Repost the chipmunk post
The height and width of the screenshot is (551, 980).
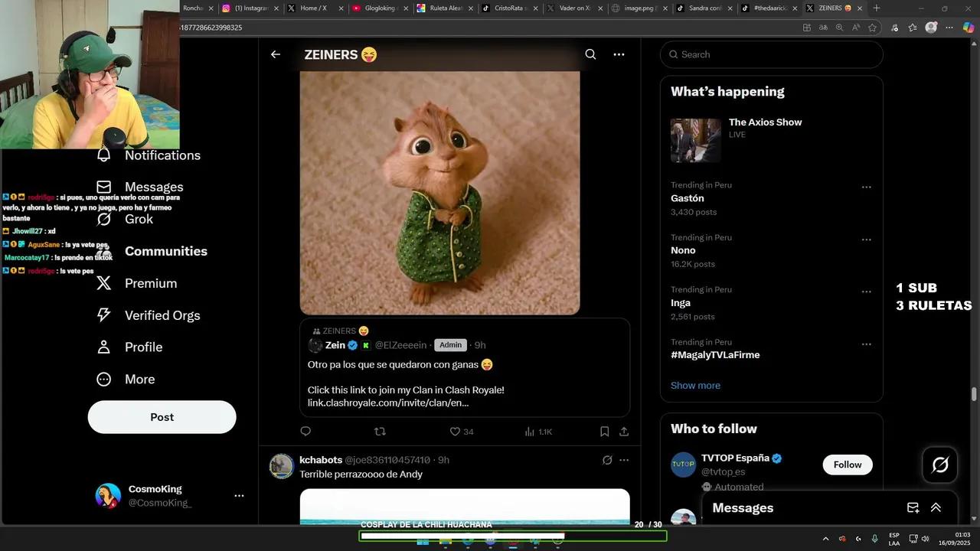380,432
